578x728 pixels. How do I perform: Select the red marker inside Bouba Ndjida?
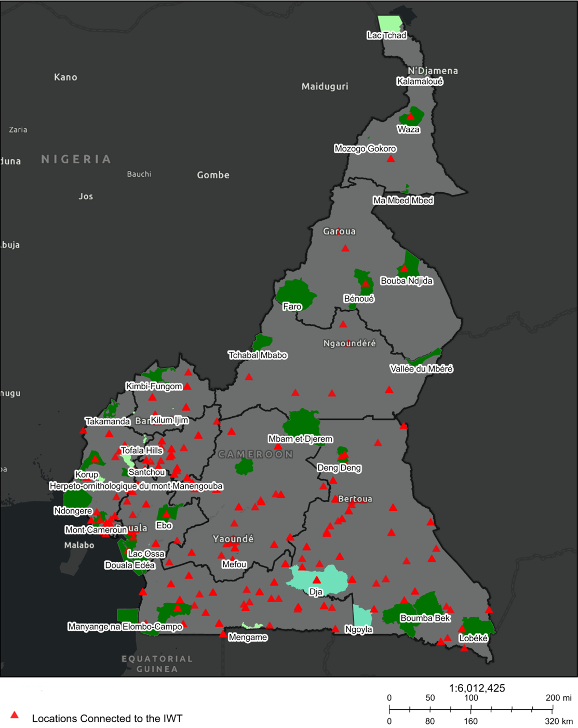coord(404,269)
